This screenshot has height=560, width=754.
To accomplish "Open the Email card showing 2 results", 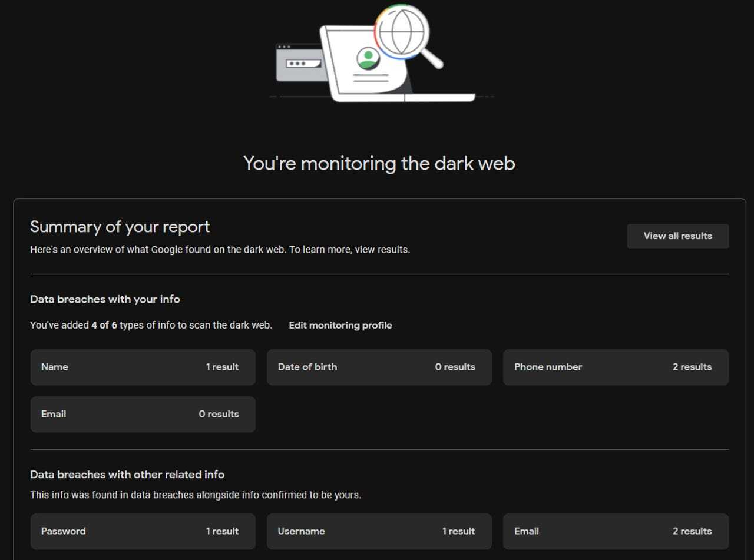I will (616, 531).
